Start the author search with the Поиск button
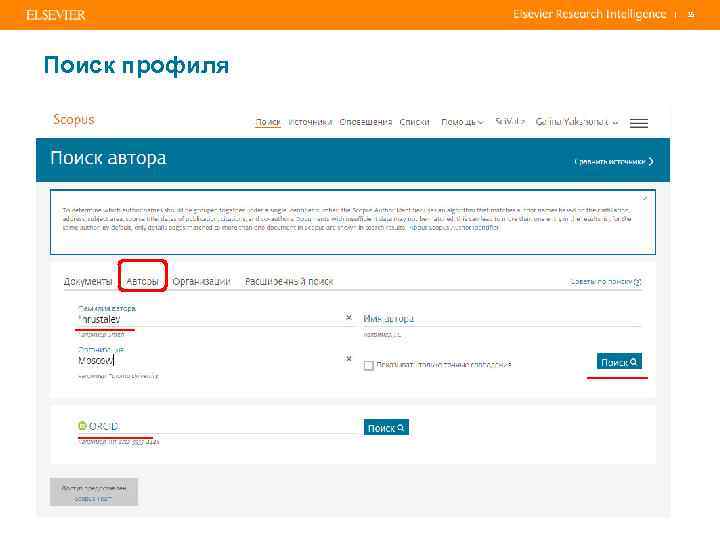The height and width of the screenshot is (540, 720). pos(619,362)
